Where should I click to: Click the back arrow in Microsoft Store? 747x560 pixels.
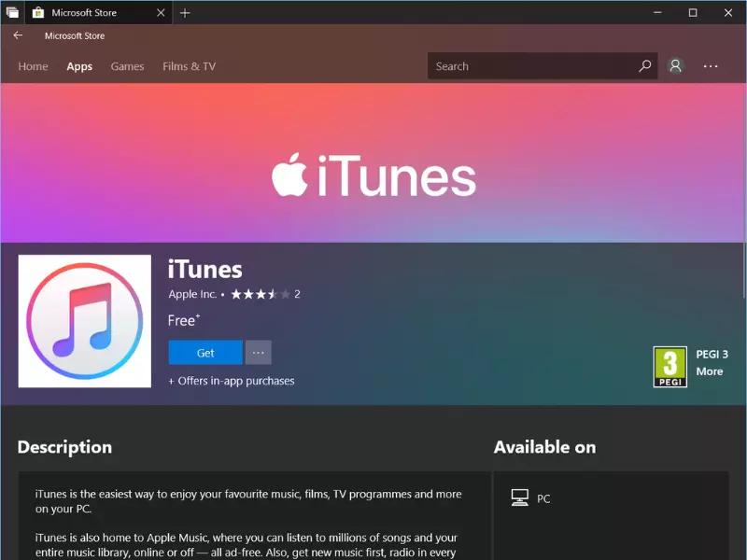(x=18, y=35)
